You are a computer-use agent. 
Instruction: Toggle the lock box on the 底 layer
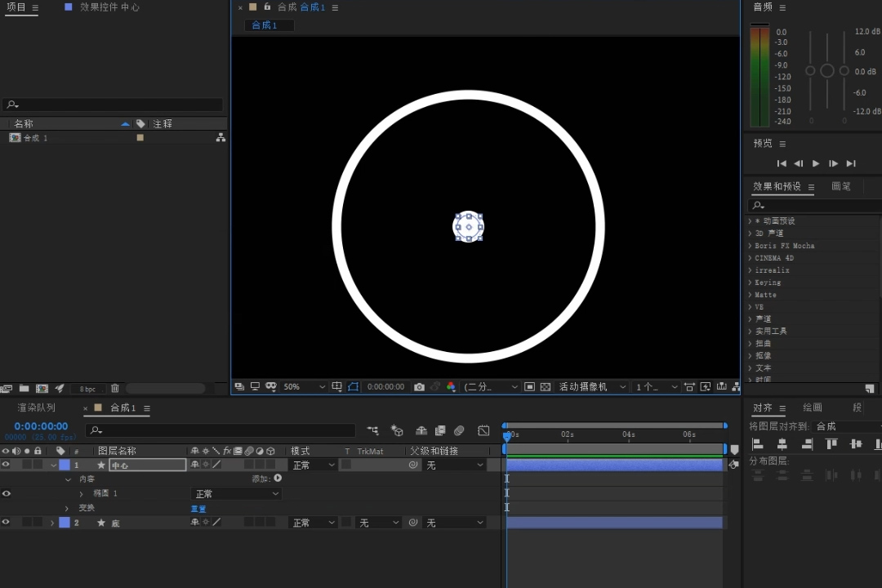pos(38,522)
